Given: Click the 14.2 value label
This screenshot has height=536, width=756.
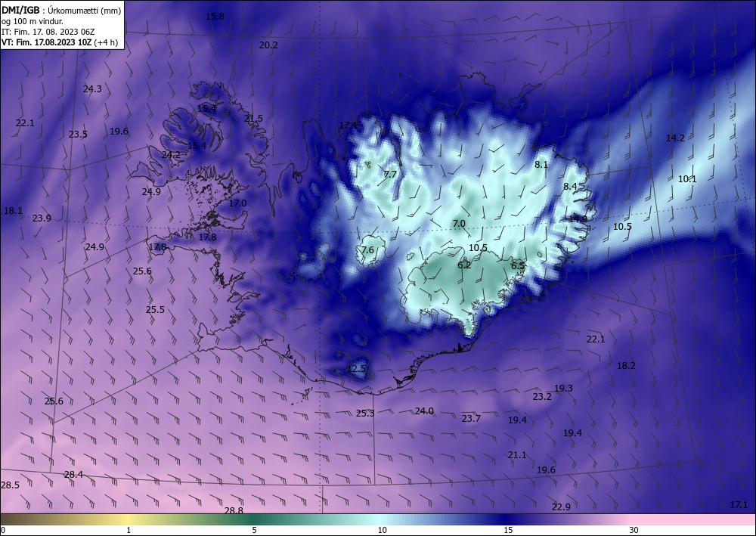Looking at the screenshot, I should (675, 138).
